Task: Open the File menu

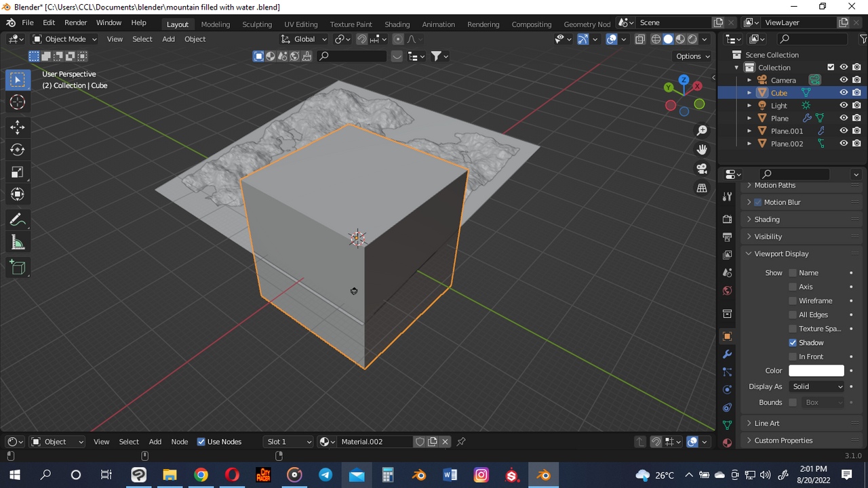Action: [x=28, y=22]
